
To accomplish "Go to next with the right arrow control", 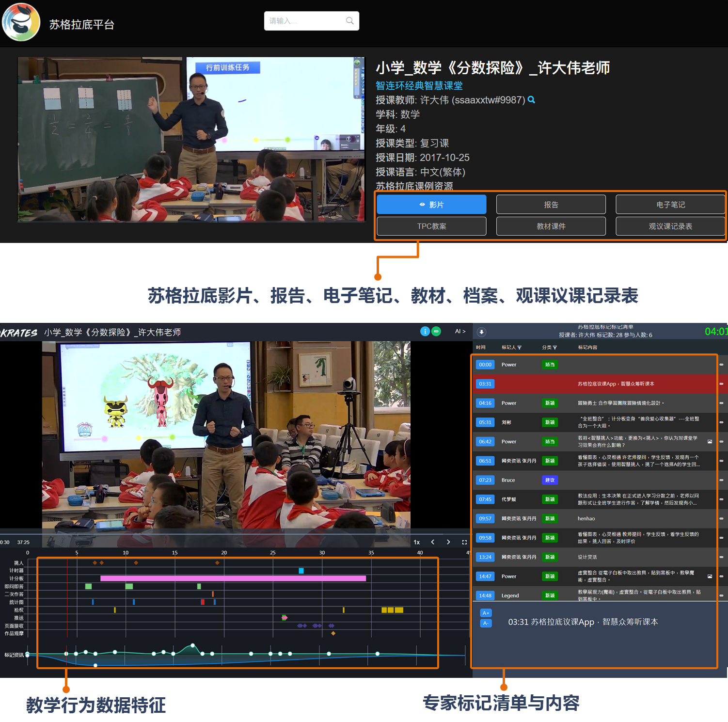I will (x=448, y=542).
